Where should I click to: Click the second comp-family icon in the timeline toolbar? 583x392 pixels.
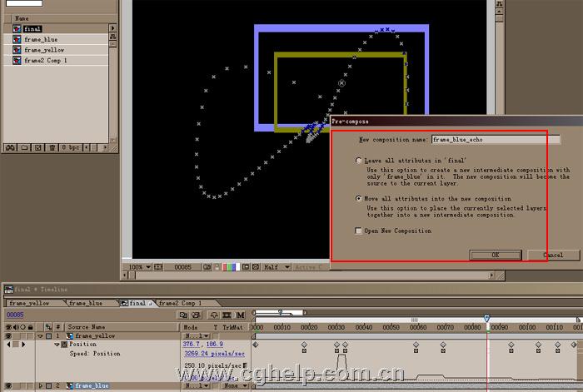[x=196, y=315]
